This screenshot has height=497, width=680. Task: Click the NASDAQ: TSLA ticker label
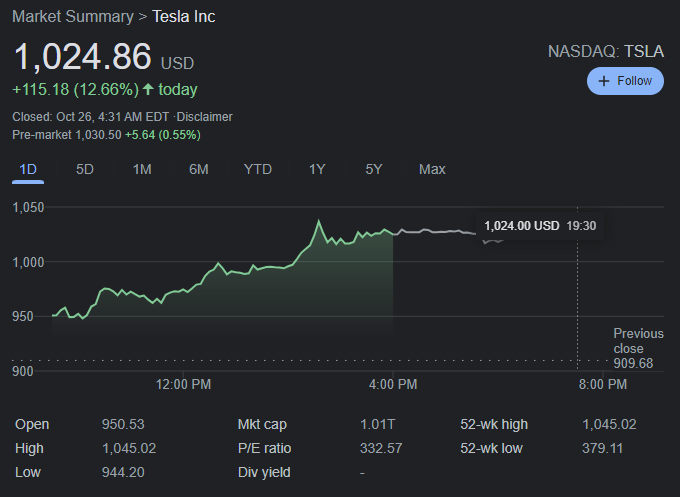(606, 51)
